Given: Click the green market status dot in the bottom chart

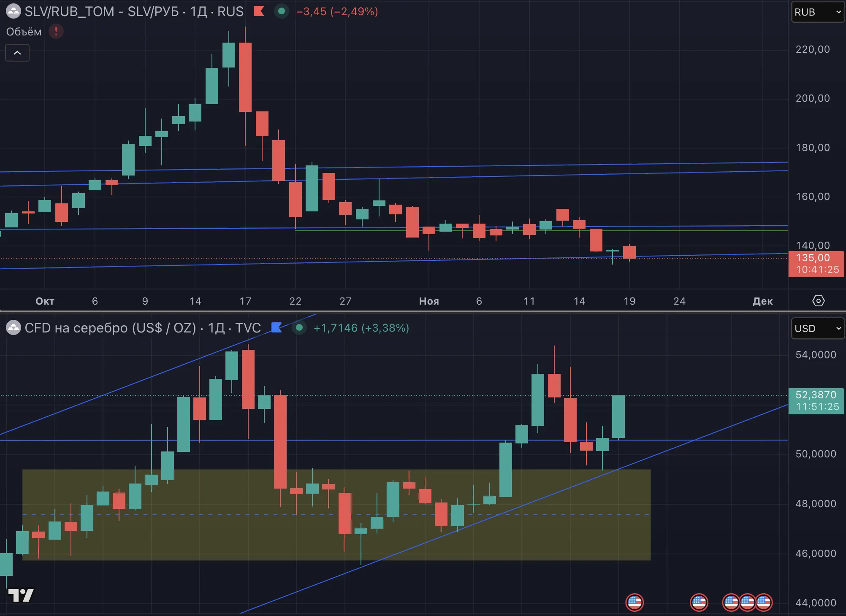Looking at the screenshot, I should click(x=299, y=327).
